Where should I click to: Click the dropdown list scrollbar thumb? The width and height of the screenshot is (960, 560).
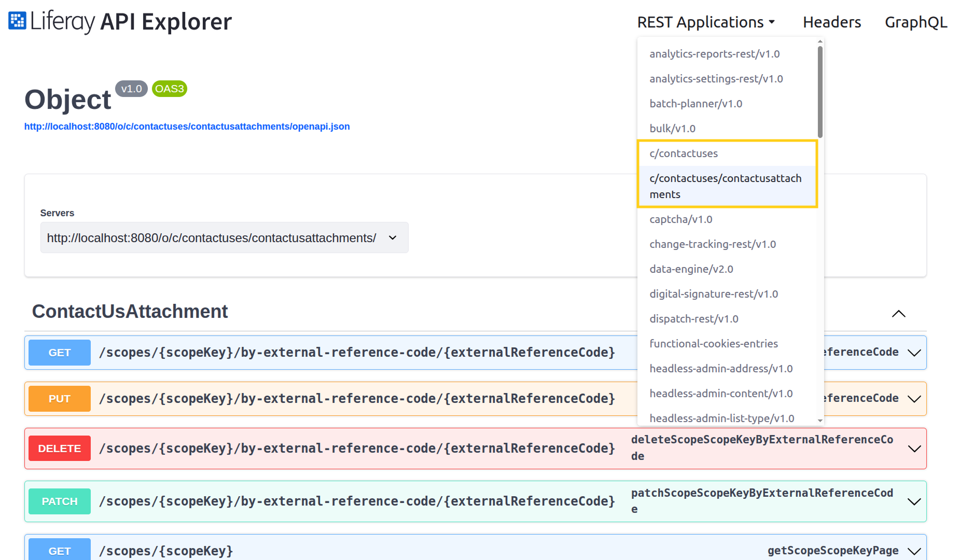click(820, 92)
